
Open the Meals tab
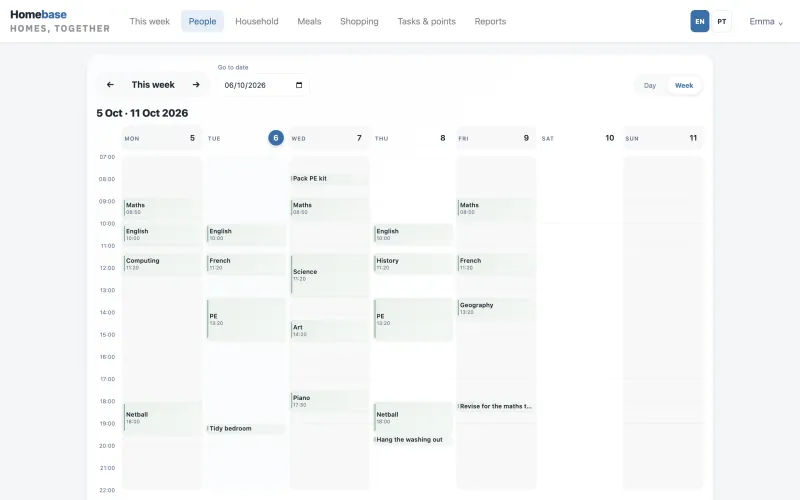click(309, 21)
